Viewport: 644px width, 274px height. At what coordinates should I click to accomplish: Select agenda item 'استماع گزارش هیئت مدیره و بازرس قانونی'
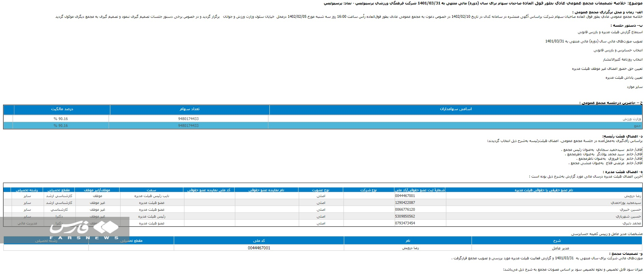point(610,32)
